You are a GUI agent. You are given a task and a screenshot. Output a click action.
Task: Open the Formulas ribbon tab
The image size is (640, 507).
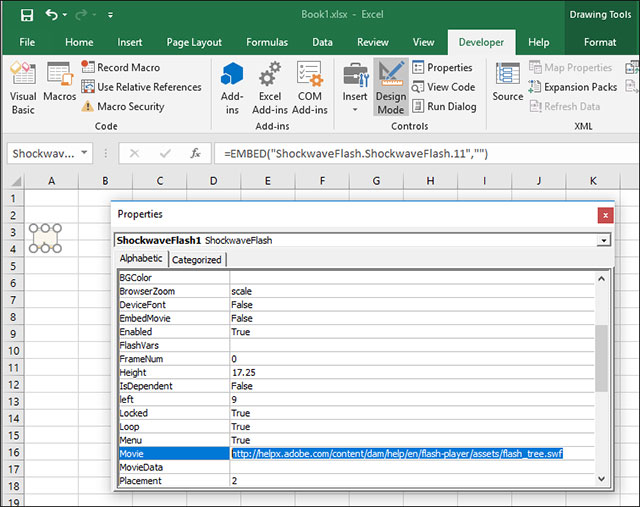265,42
